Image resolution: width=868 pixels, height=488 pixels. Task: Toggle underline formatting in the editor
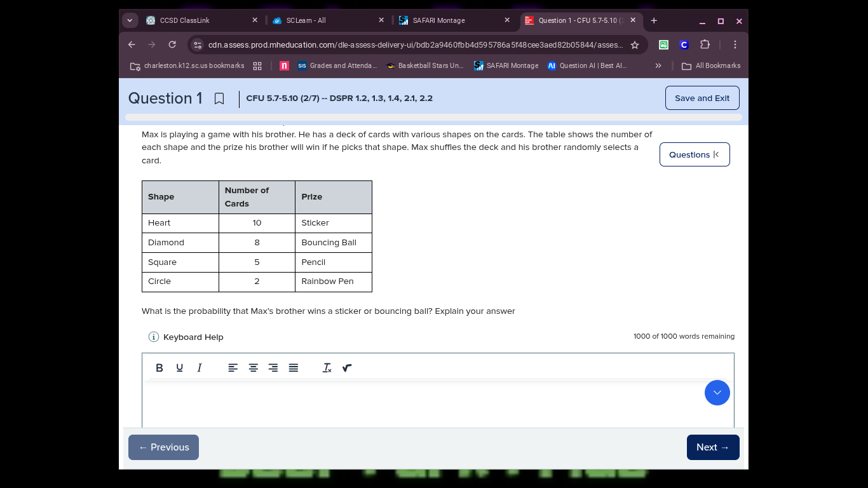tap(179, 368)
